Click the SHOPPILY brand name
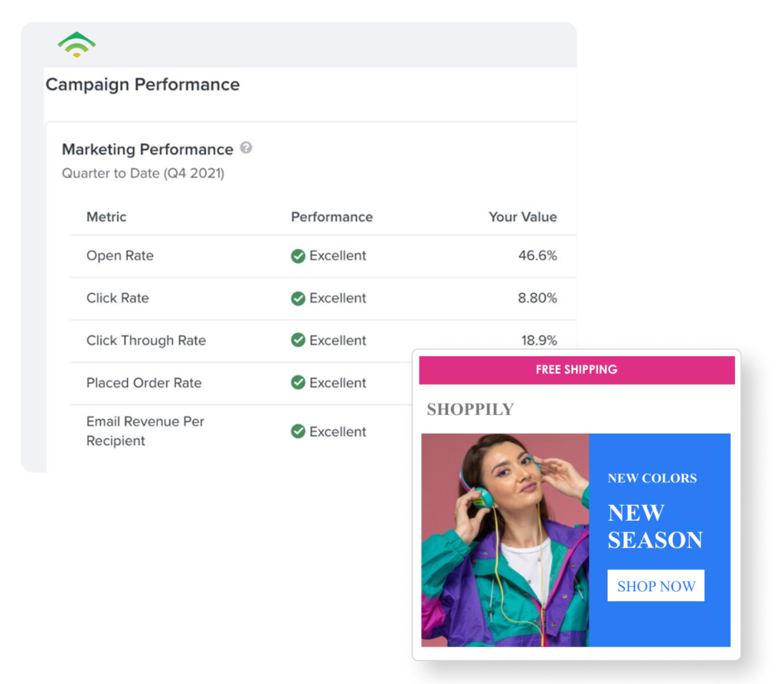Screen dimensions: 784x684 tap(470, 409)
